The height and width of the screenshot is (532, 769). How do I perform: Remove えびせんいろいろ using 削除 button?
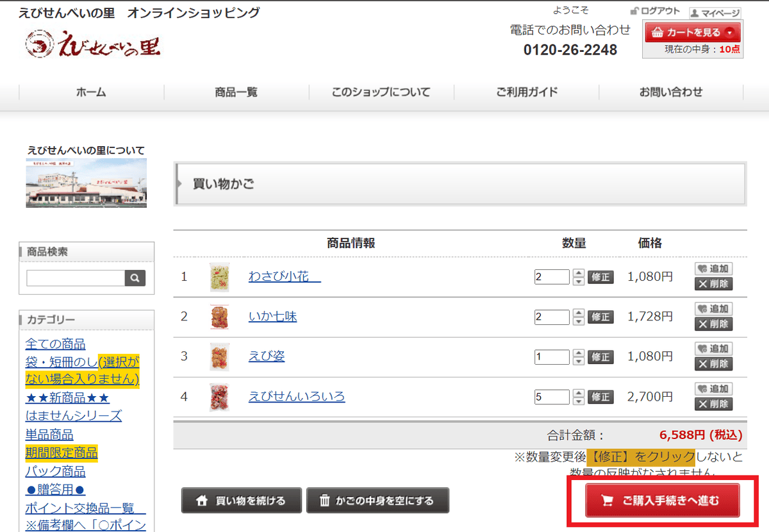tap(713, 404)
